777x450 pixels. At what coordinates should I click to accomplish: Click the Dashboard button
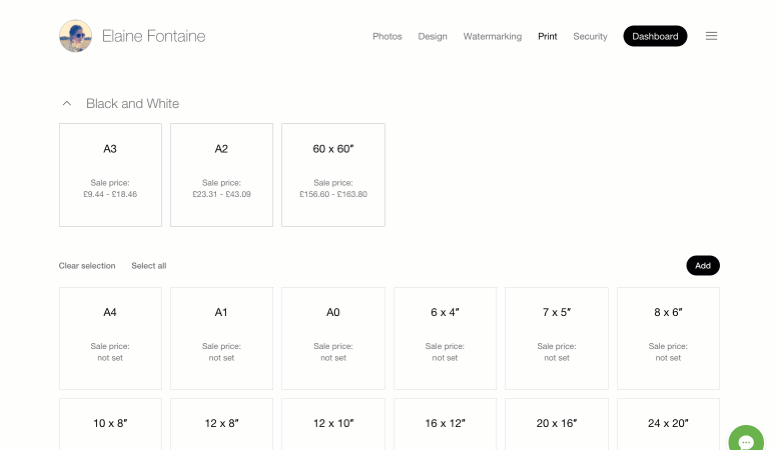pyautogui.click(x=655, y=36)
